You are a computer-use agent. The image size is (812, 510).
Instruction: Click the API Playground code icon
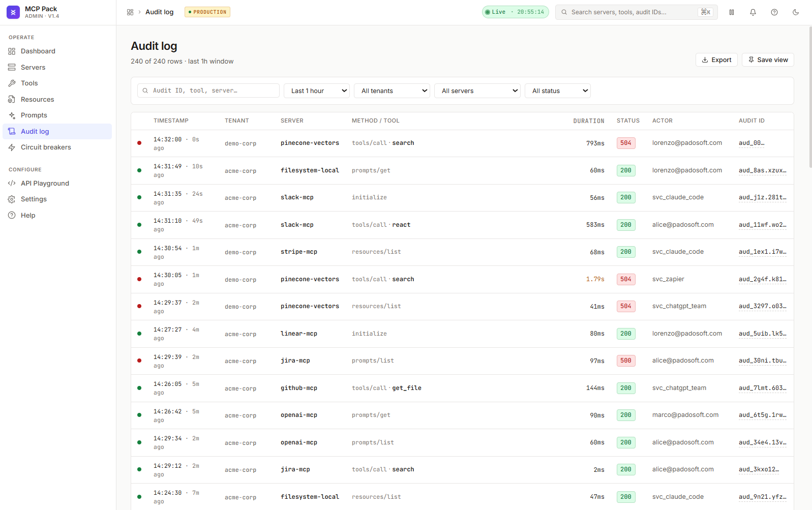tap(12, 184)
